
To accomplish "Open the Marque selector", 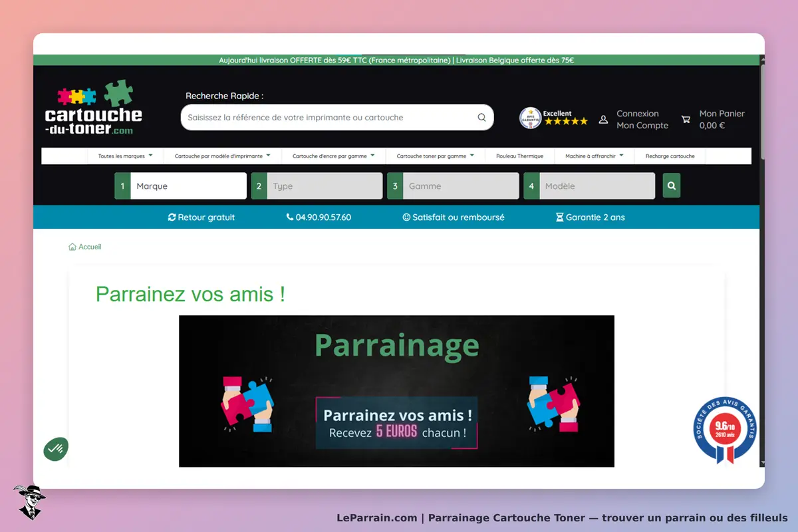I will click(x=188, y=186).
